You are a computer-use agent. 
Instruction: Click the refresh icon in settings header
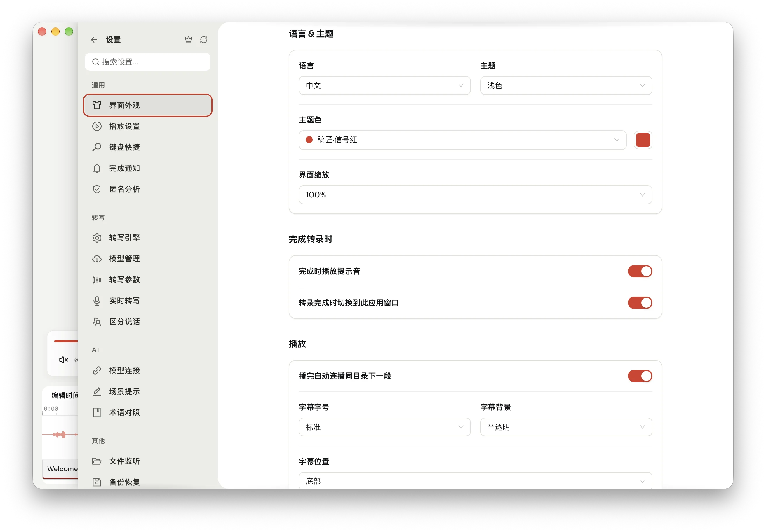click(204, 40)
